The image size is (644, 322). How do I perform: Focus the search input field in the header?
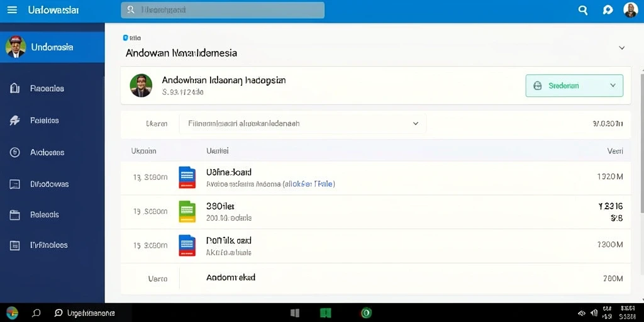[223, 10]
